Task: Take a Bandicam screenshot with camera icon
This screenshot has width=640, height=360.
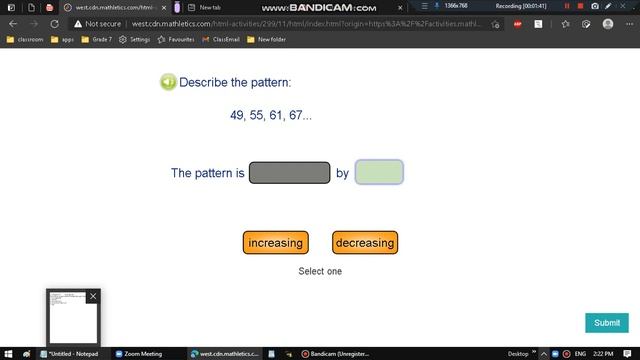Action: point(595,6)
